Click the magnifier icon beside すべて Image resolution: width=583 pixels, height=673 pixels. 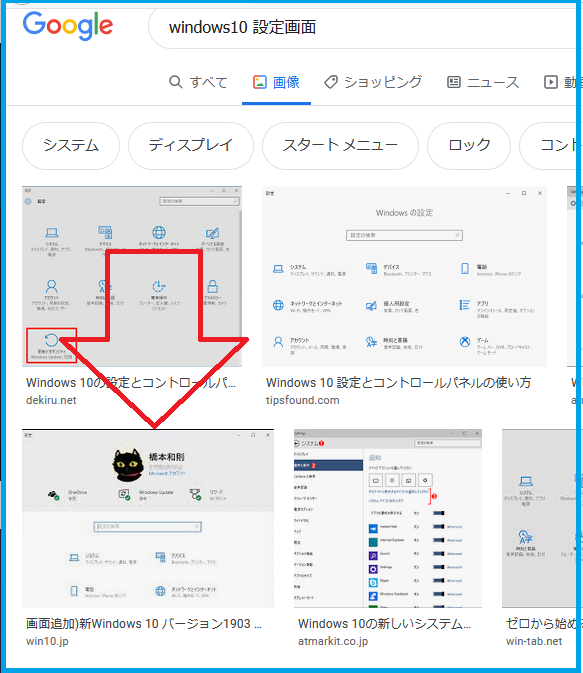176,82
